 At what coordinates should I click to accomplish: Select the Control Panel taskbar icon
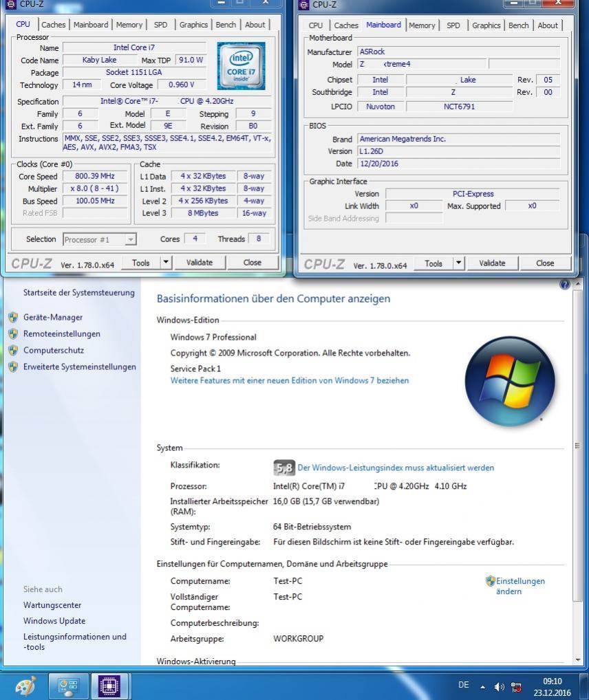(68, 686)
